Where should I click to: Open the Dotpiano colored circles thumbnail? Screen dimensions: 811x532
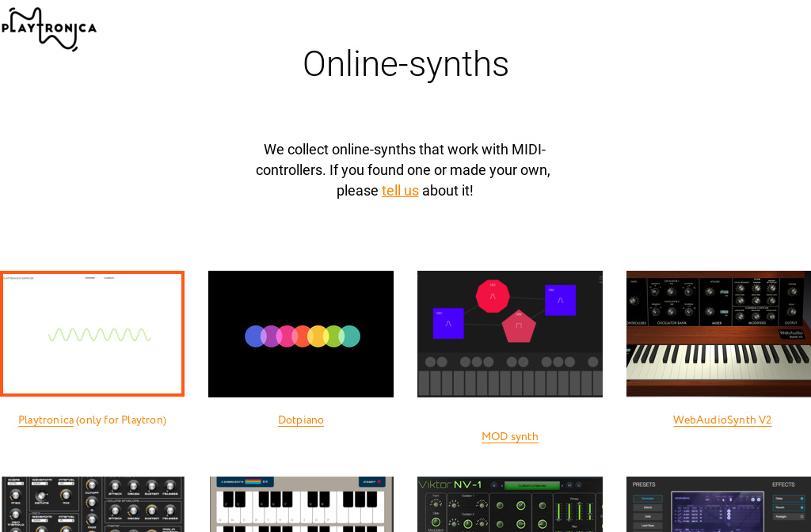point(301,334)
